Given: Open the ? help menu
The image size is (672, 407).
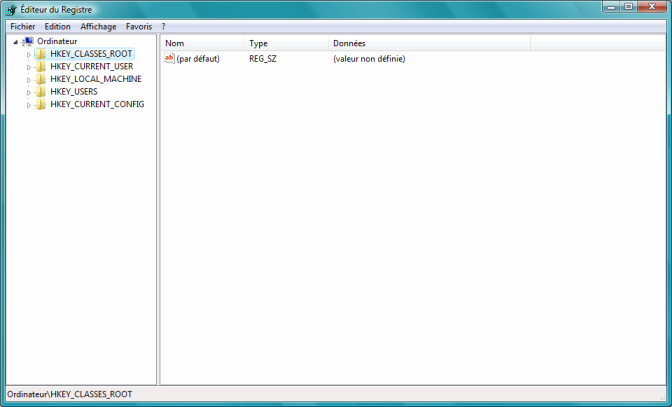Looking at the screenshot, I should coord(163,27).
